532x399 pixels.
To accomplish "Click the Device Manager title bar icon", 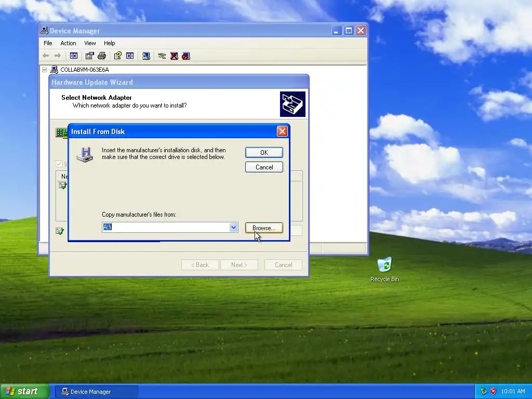I will pos(44,31).
